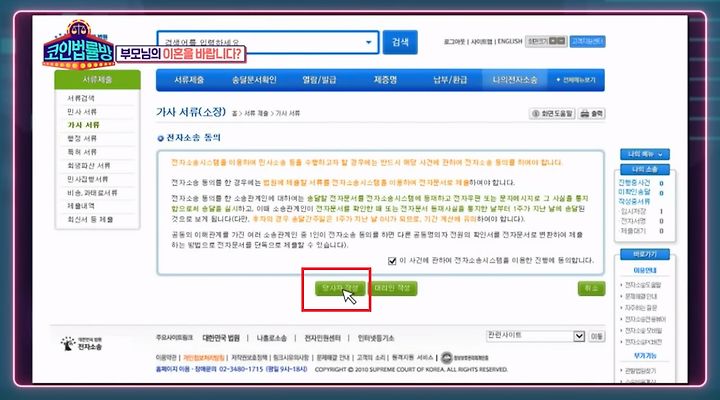Open 화면도움말 screen help
Viewport: 720px width, 400px height.
[552, 113]
